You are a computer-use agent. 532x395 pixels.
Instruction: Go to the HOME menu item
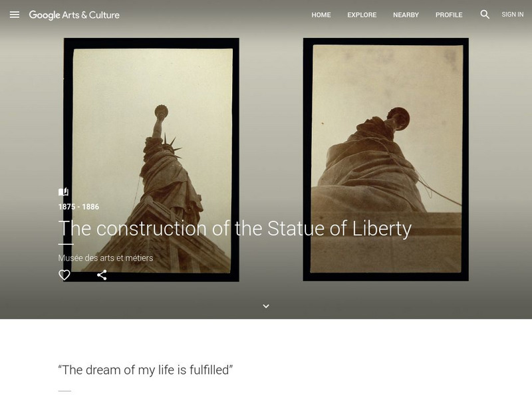(x=321, y=15)
